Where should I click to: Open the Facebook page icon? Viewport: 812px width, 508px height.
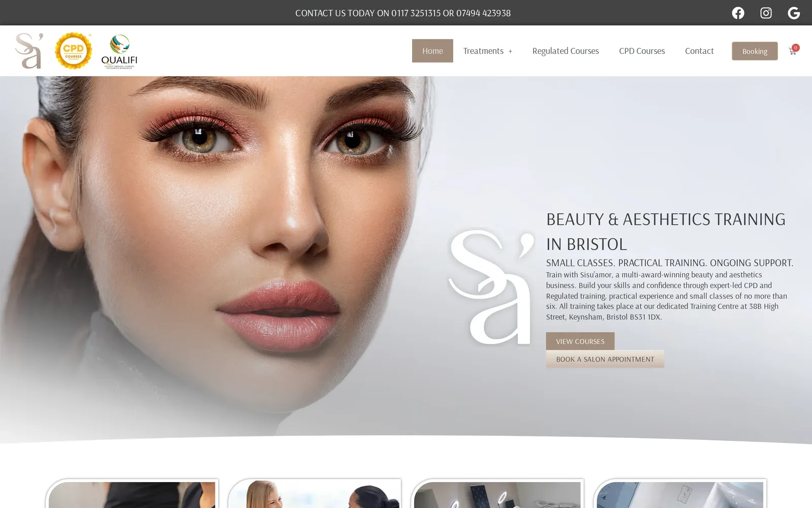[x=738, y=13]
